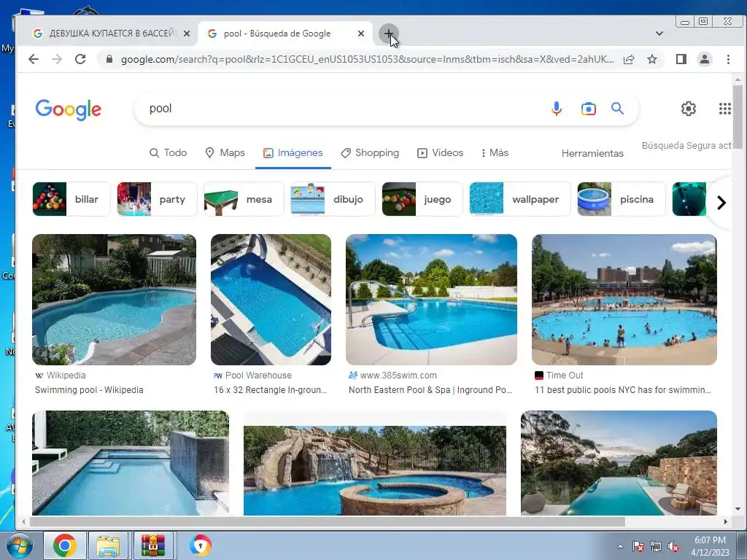The image size is (747, 560).
Task: Click 11 best public pools NYC caption
Action: (623, 389)
